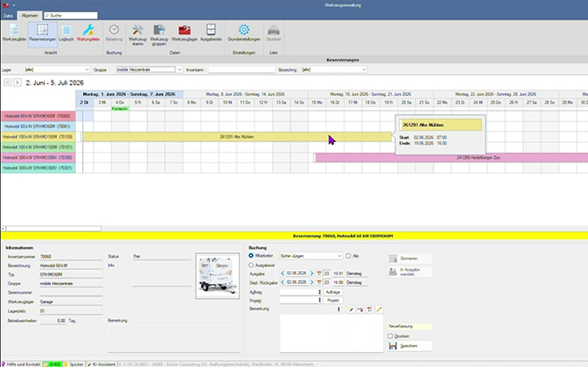Open the Logbuch view
This screenshot has height=367, width=588.
pyautogui.click(x=66, y=33)
